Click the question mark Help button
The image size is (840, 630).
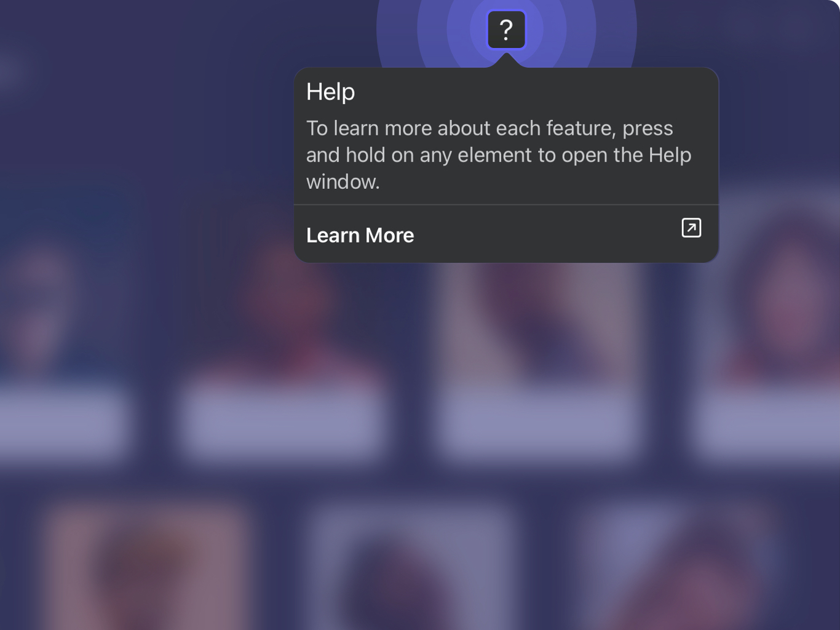pyautogui.click(x=506, y=30)
